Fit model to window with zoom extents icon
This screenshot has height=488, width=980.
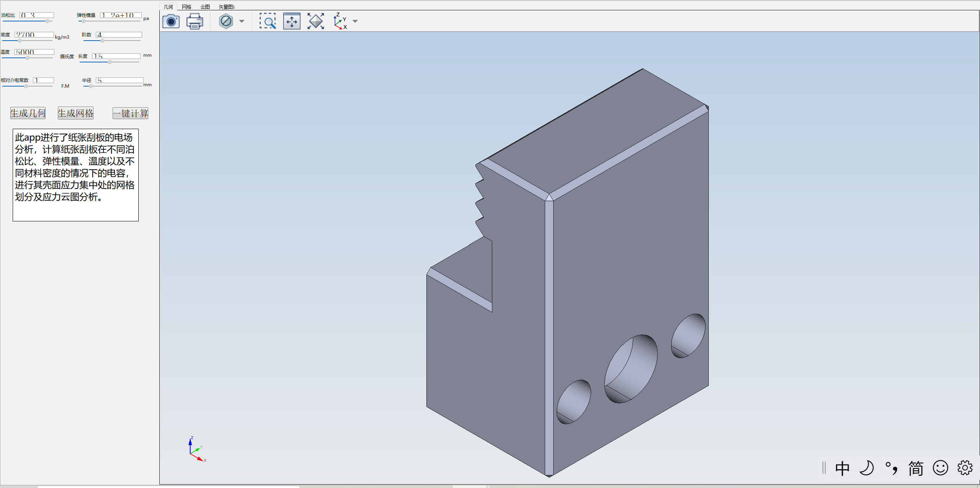click(x=316, y=21)
